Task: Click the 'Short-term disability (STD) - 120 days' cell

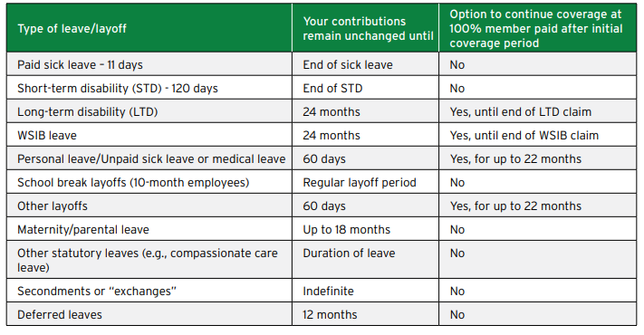Action: pyautogui.click(x=149, y=88)
